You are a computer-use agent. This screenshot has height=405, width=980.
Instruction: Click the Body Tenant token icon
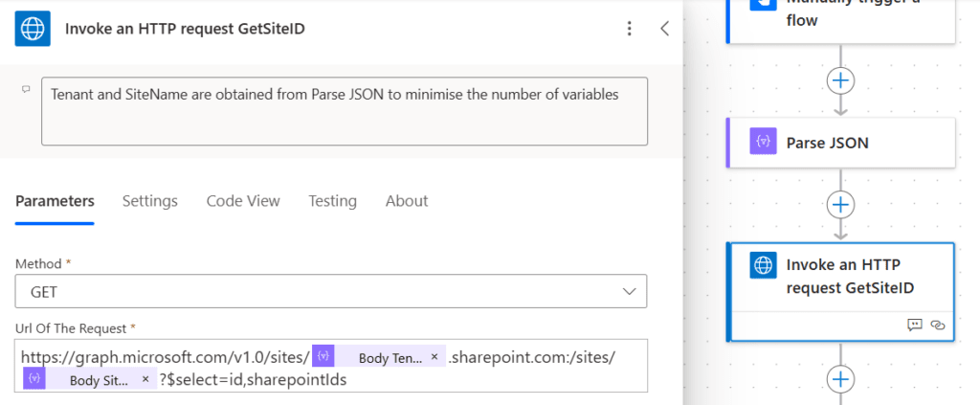click(x=323, y=357)
